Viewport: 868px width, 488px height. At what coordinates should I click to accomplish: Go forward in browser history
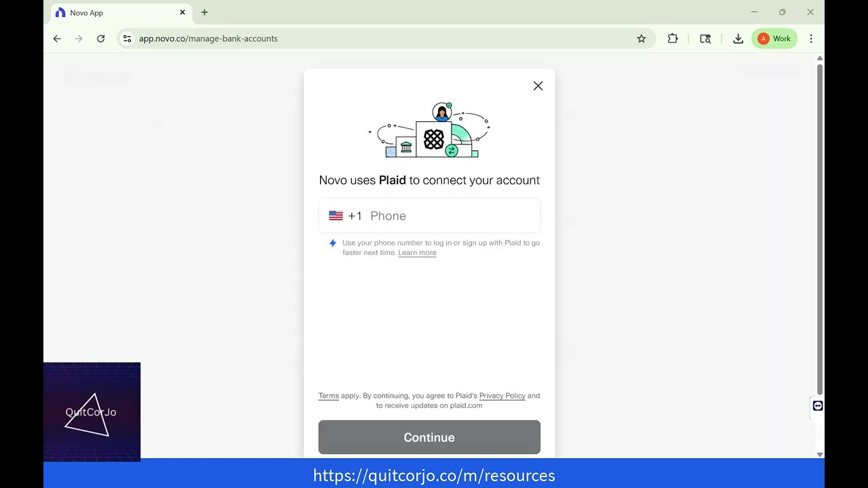(79, 39)
